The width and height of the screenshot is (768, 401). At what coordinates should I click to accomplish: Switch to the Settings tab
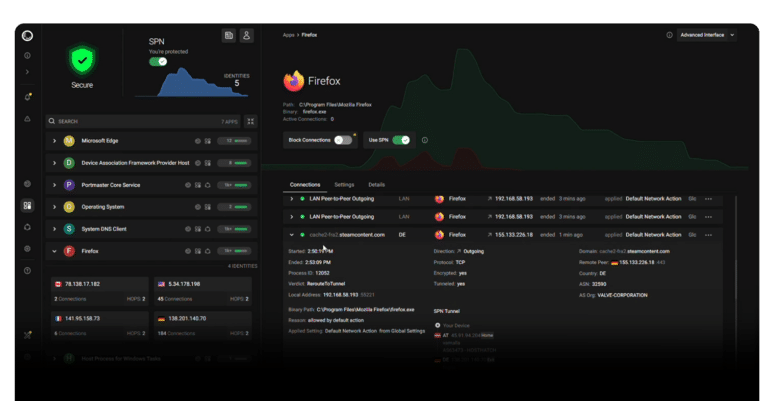344,185
